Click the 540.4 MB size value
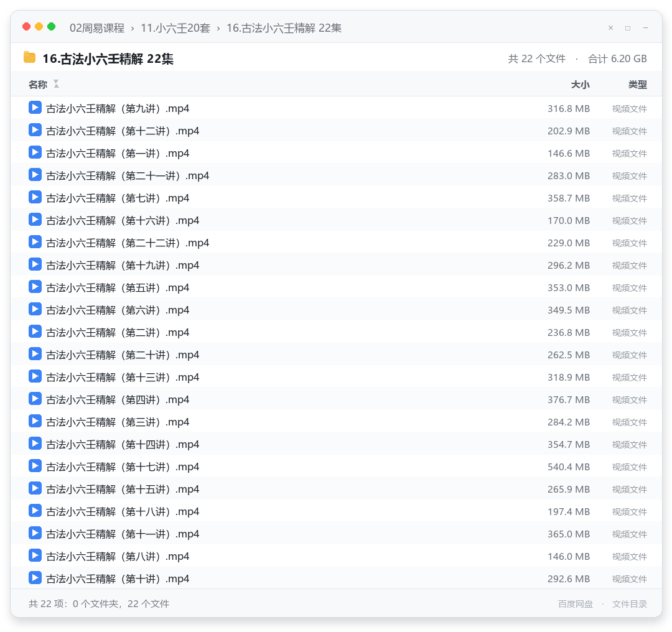This screenshot has height=632, width=672. [x=569, y=467]
